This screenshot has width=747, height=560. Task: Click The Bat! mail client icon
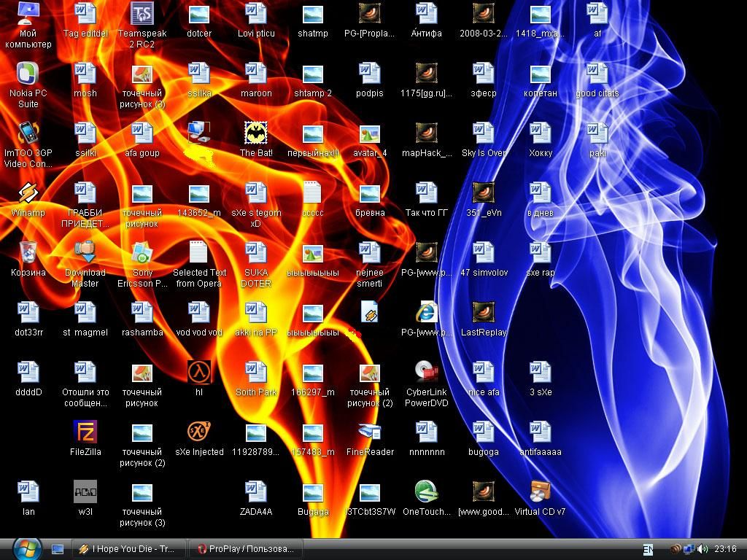256,133
